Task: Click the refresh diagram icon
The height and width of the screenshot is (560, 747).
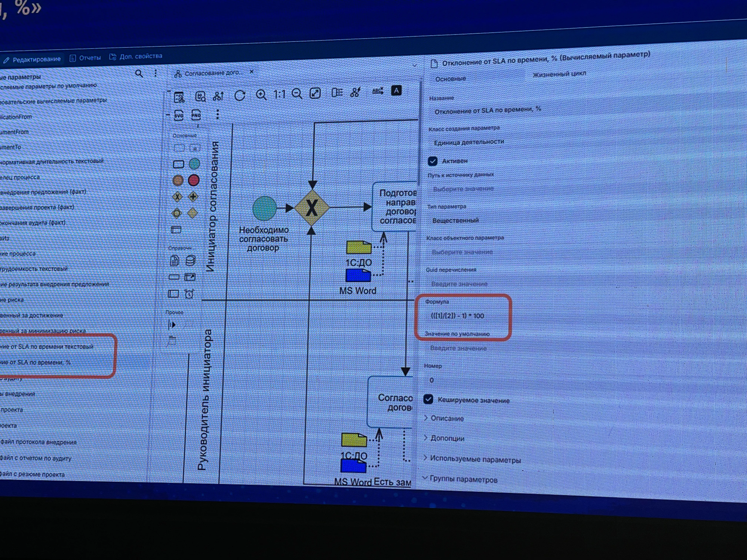Action: (239, 96)
